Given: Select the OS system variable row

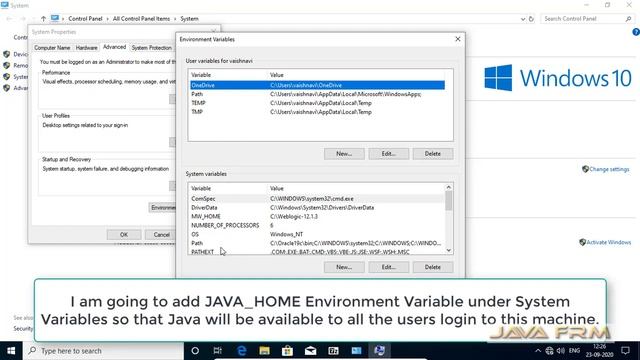Looking at the screenshot, I should click(x=317, y=234).
